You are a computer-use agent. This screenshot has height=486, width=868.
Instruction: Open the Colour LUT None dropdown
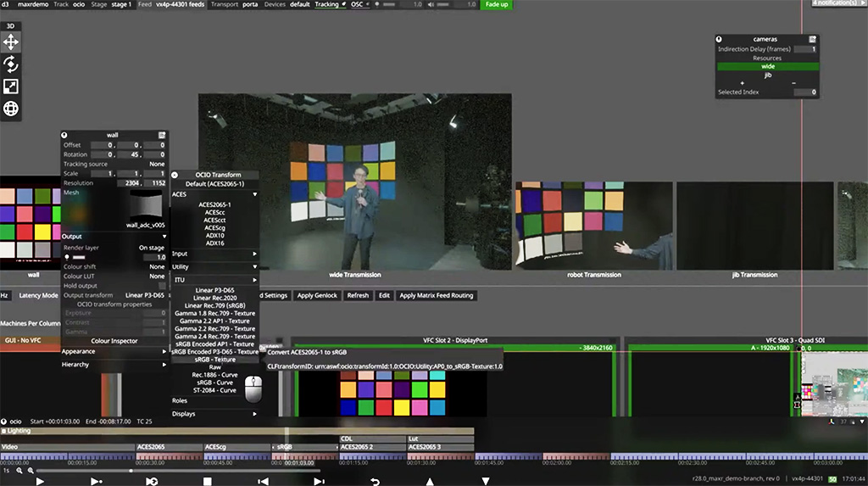[157, 276]
